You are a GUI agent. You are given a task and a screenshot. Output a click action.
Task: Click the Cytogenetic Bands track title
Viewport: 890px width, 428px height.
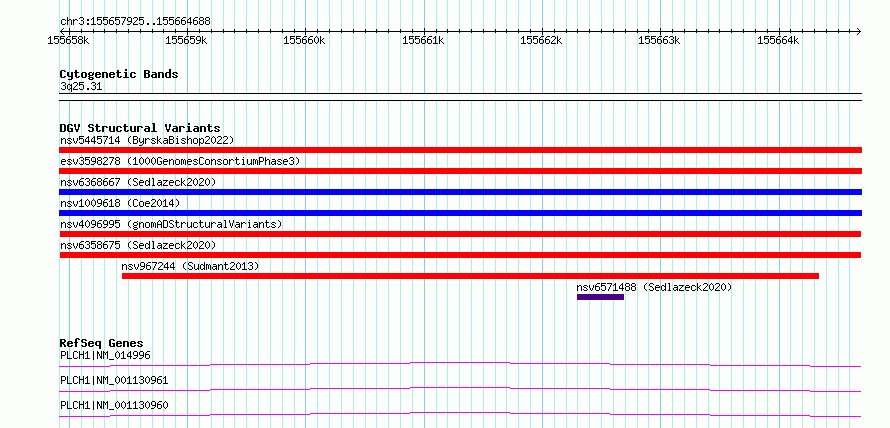[119, 74]
